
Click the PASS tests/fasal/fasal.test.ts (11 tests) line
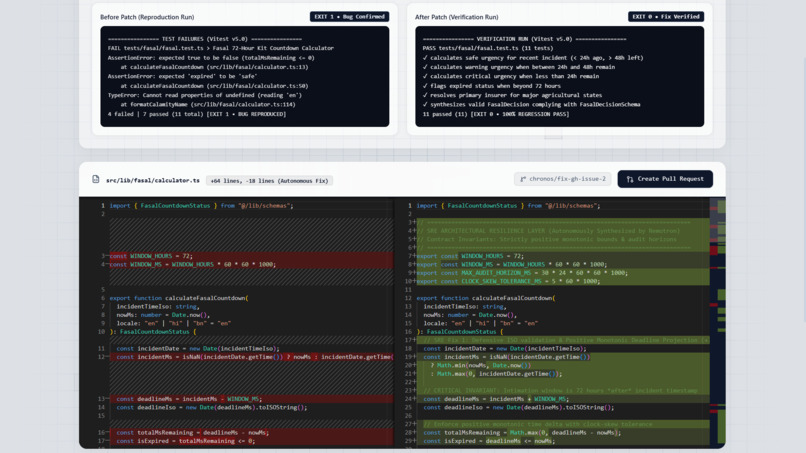coord(488,48)
